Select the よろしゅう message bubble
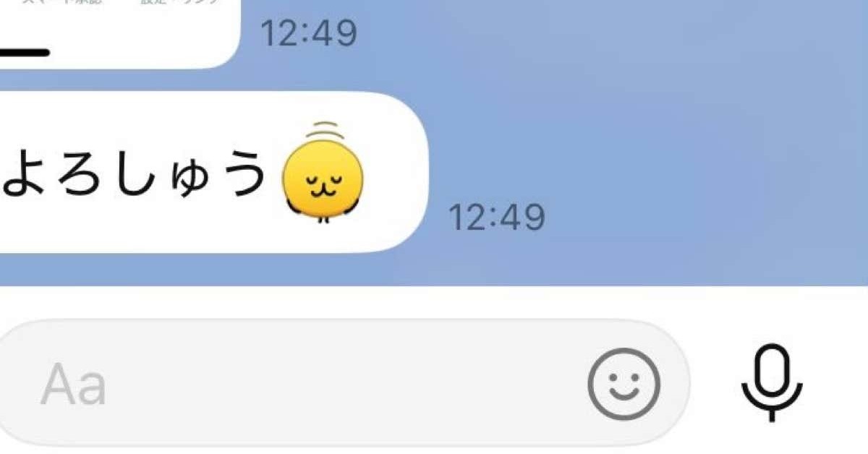The height and width of the screenshot is (454, 868). coord(214,173)
